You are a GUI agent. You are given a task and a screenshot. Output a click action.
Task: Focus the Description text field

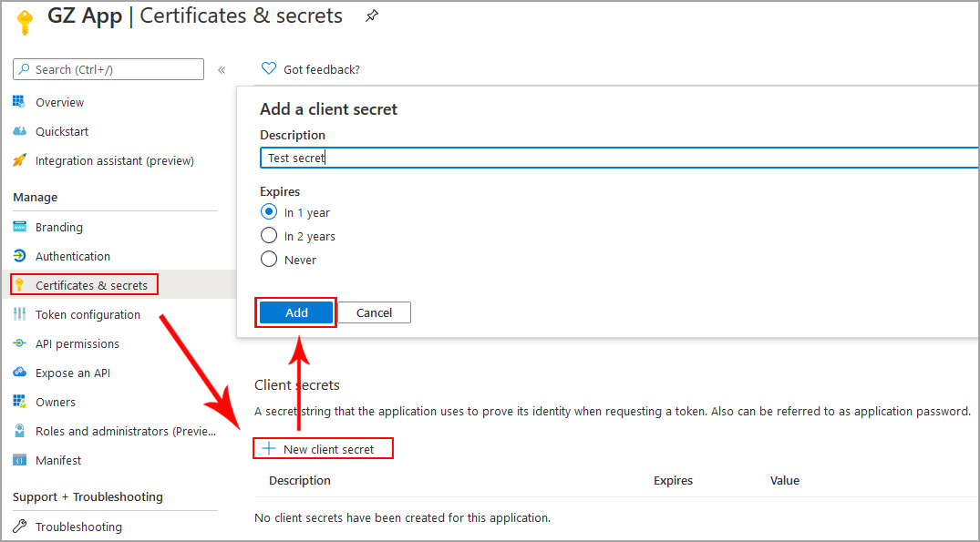(x=618, y=158)
